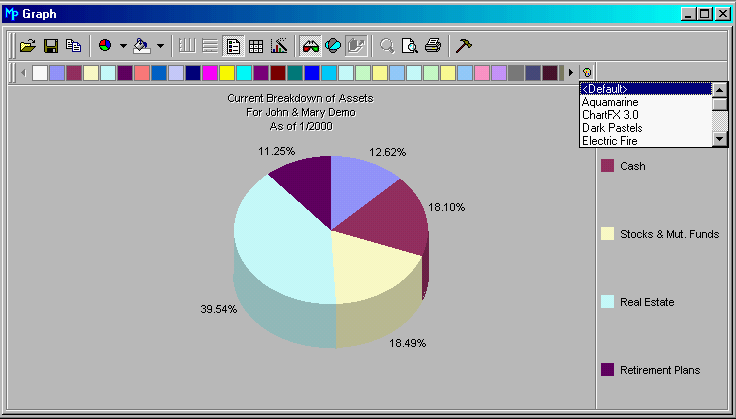736x419 pixels.
Task: Click Retirement Plans purple legend color box
Action: pyautogui.click(x=607, y=370)
